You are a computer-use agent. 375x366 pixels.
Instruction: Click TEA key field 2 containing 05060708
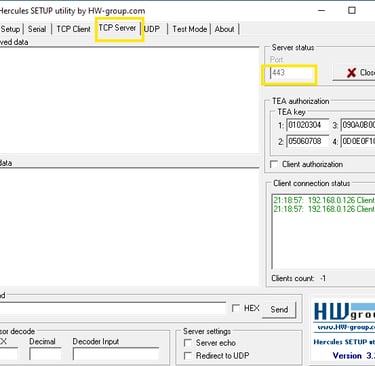[x=307, y=141]
